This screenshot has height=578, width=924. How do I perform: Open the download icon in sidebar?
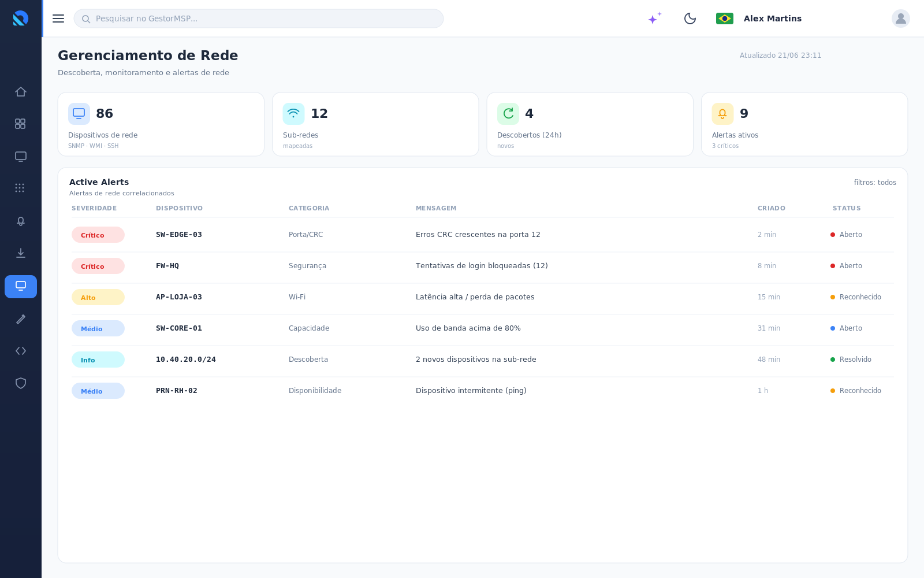coord(21,253)
